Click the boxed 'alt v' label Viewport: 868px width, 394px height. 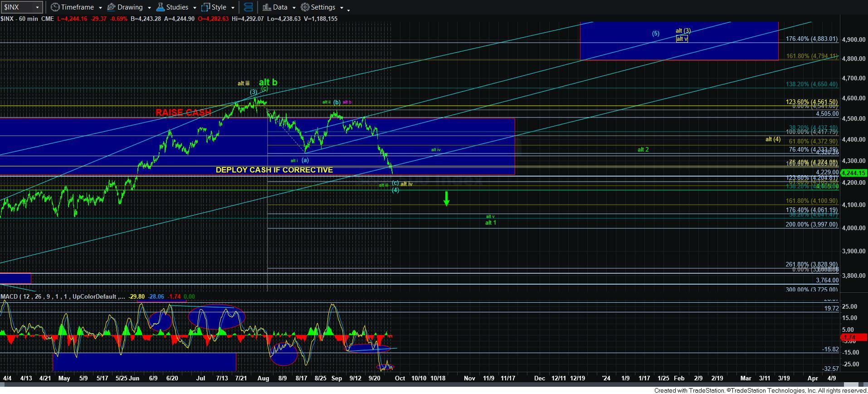[682, 39]
